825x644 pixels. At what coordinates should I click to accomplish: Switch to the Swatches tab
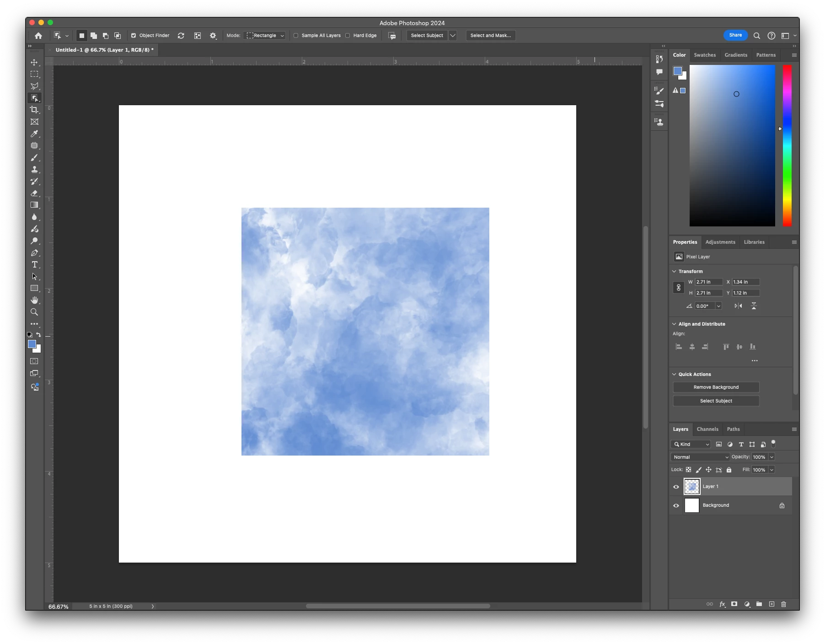[705, 55]
